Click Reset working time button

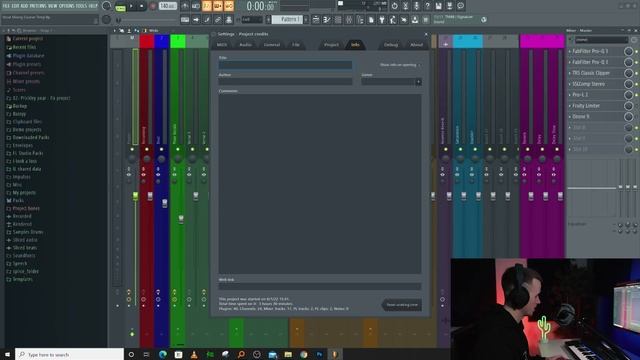(402, 305)
